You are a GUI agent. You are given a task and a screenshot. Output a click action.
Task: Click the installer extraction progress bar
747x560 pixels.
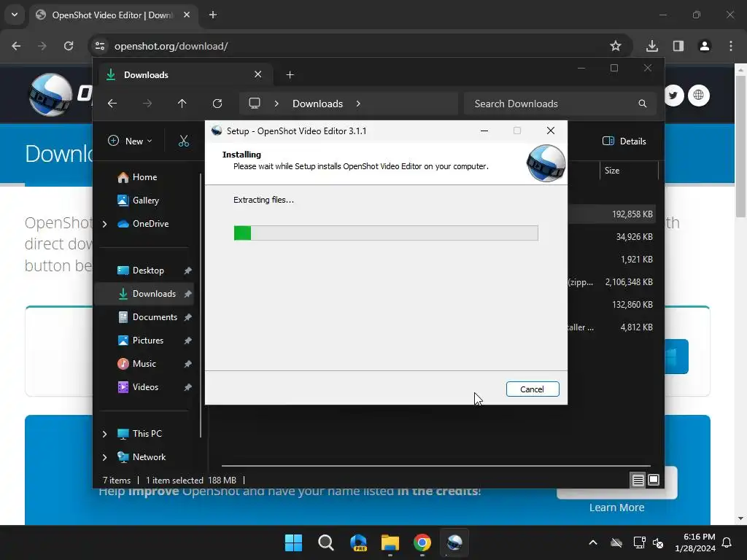[x=386, y=233]
